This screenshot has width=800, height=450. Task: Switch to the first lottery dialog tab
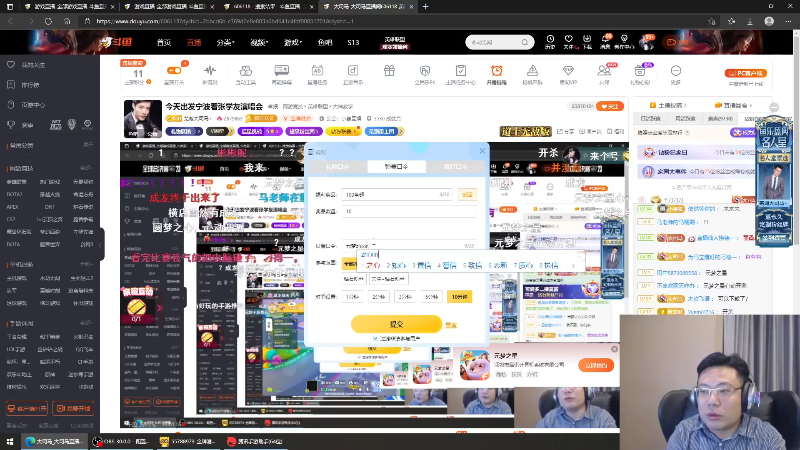pos(337,167)
